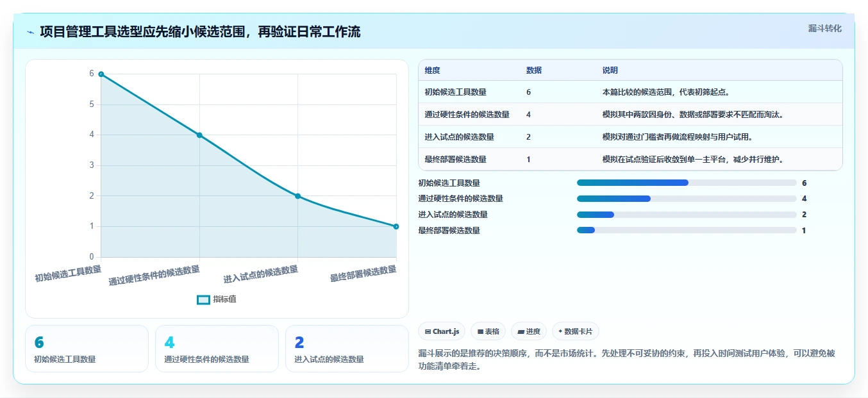Click table description starting 模拟对通过门槛者
The height and width of the screenshot is (398, 868).
point(677,137)
